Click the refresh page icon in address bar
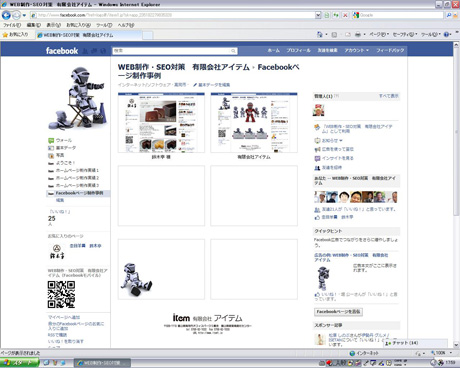460x368 pixels. [336, 15]
